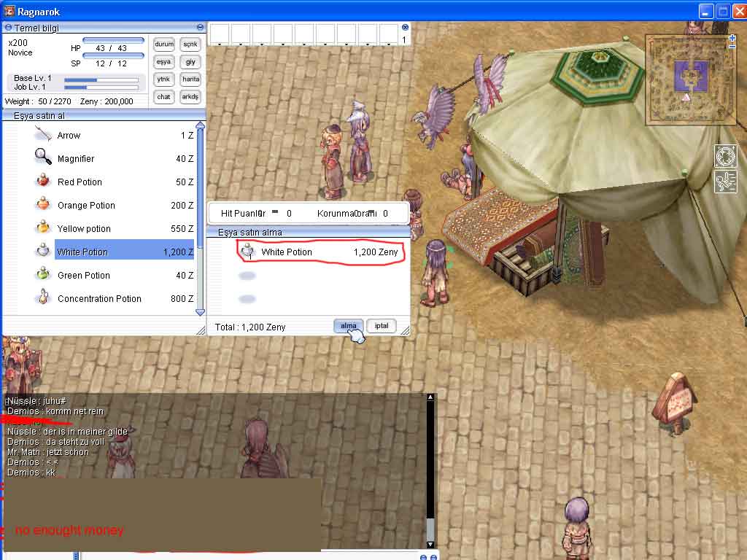747x560 pixels.
Task: Select the Magnifier item icon
Action: (x=43, y=156)
